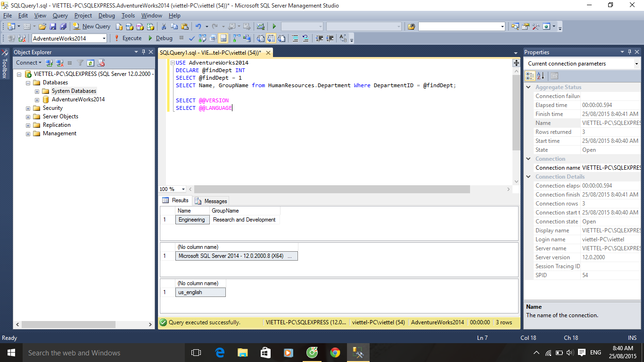Screen dimensions: 644x362
Task: Refresh Object Explorer with the refresh icon
Action: point(91,63)
